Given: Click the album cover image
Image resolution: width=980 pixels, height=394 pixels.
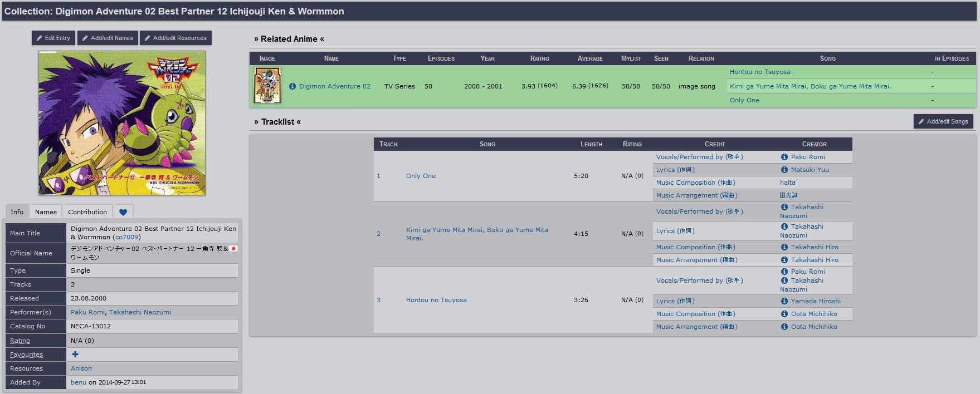Looking at the screenshot, I should pos(122,123).
